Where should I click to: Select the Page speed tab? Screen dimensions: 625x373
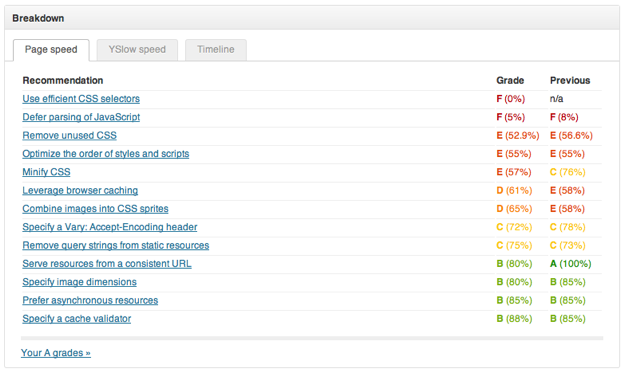click(51, 50)
